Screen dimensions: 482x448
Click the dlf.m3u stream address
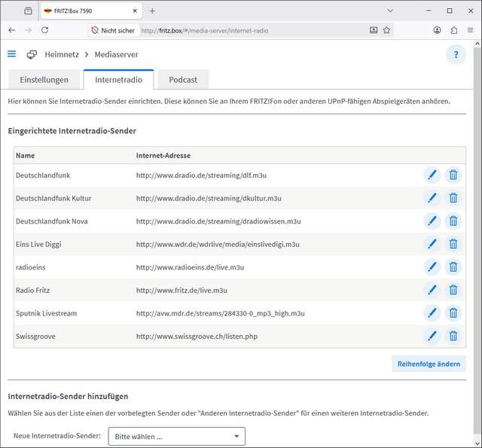point(201,175)
